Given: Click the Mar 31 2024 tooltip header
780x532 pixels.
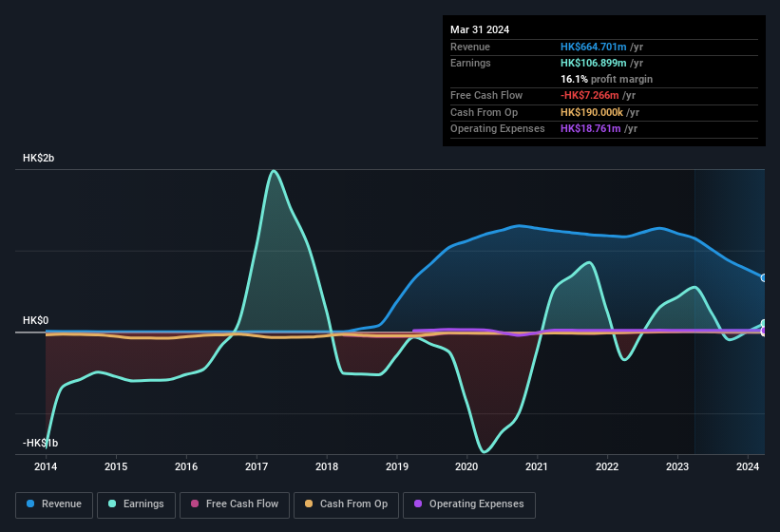Looking at the screenshot, I should 480,29.
